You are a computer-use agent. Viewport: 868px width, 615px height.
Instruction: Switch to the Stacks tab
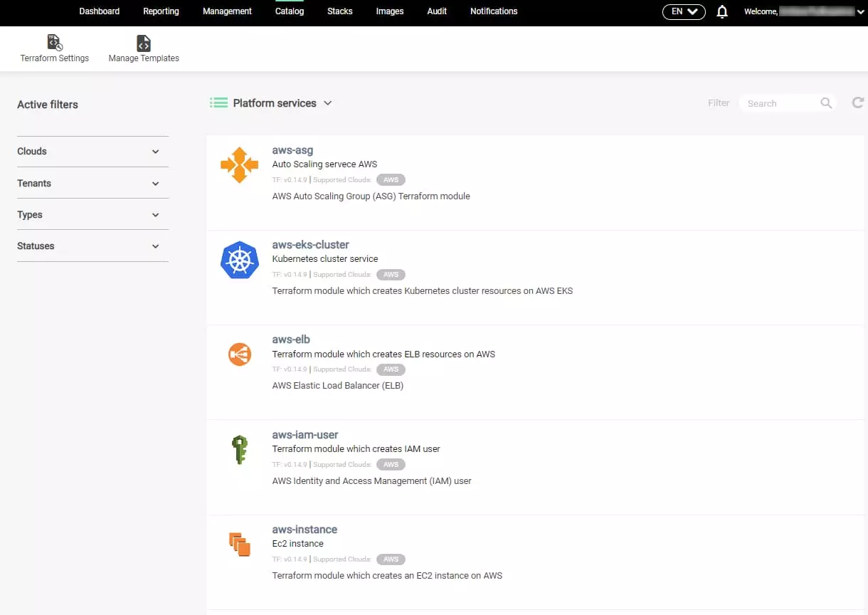[339, 11]
